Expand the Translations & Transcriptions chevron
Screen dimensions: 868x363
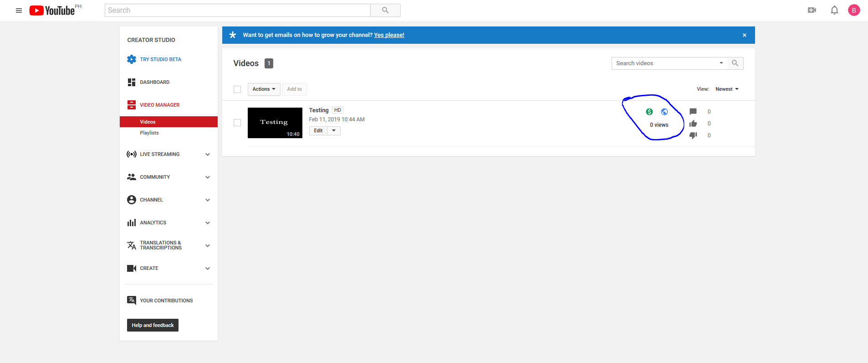(x=208, y=245)
